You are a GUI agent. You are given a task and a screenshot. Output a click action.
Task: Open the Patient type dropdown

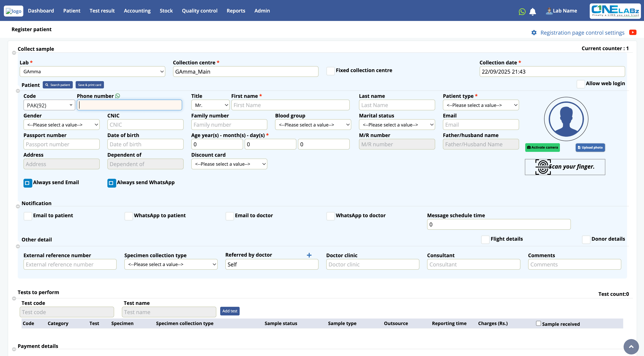481,105
